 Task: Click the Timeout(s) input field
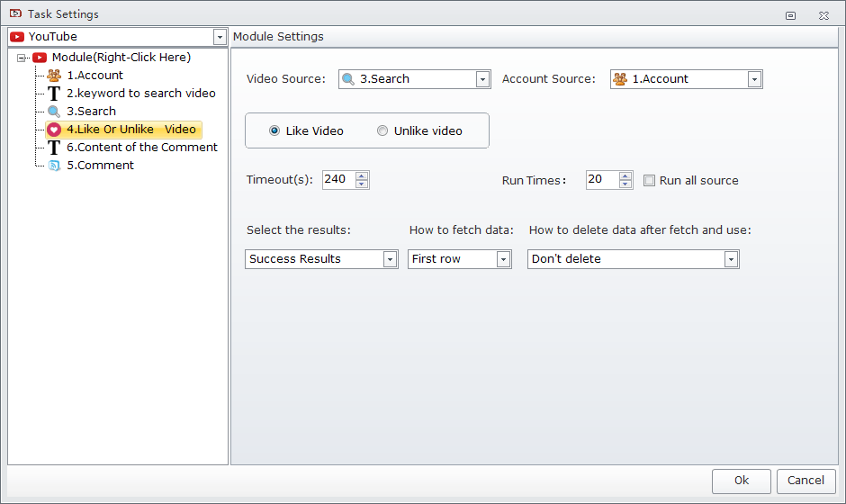click(337, 180)
